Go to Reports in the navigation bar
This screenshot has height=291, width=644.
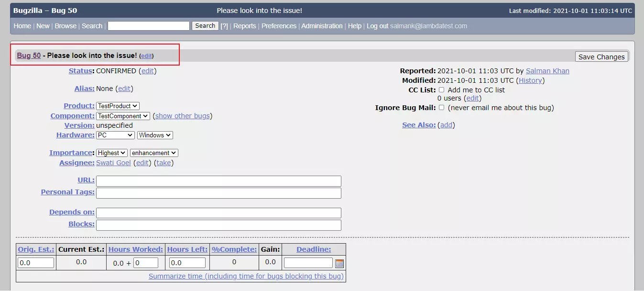click(x=244, y=26)
